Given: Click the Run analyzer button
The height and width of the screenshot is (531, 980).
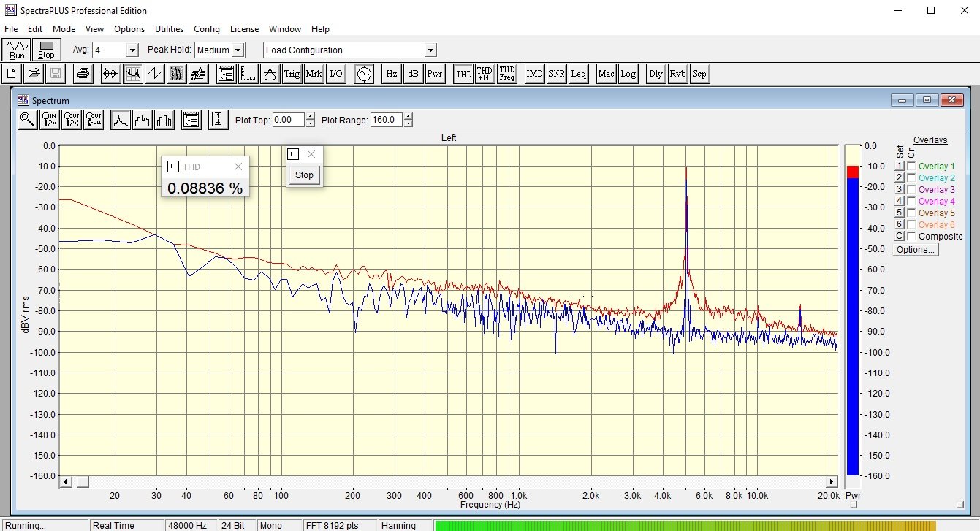Looking at the screenshot, I should pos(17,50).
